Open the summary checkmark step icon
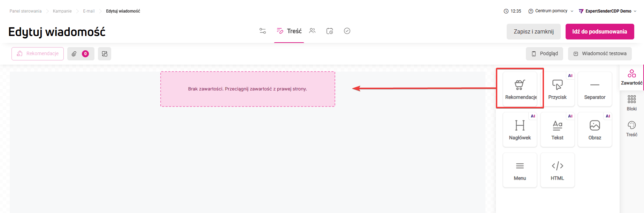644x213 pixels. (347, 31)
